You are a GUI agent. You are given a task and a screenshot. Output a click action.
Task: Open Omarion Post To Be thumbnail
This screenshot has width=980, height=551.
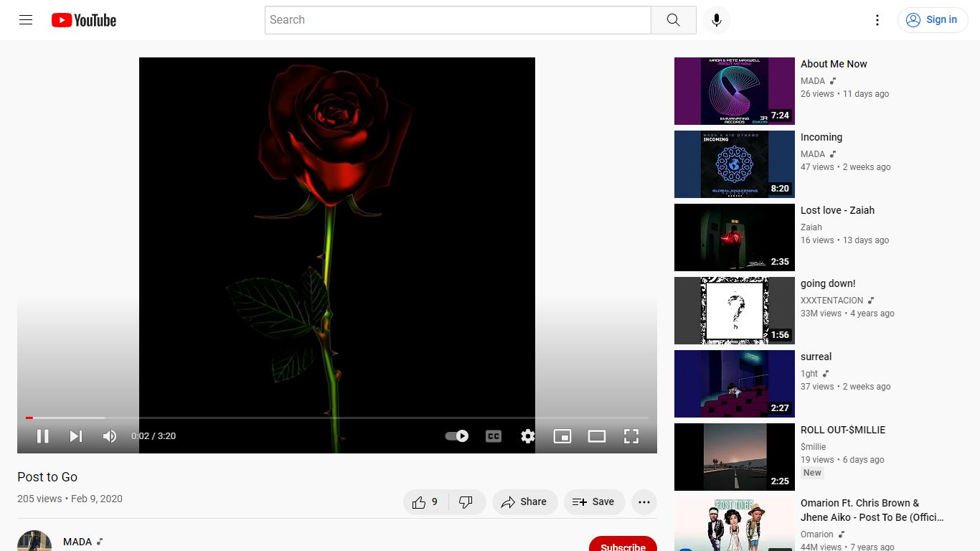point(735,524)
